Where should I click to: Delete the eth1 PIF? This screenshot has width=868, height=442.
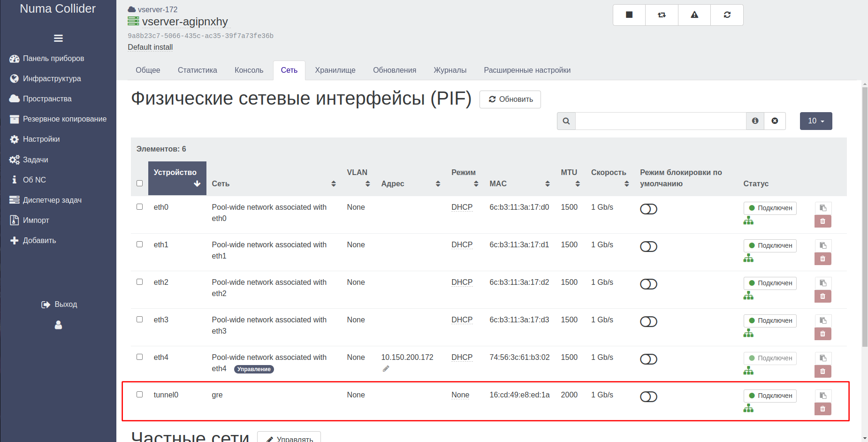[x=823, y=259]
